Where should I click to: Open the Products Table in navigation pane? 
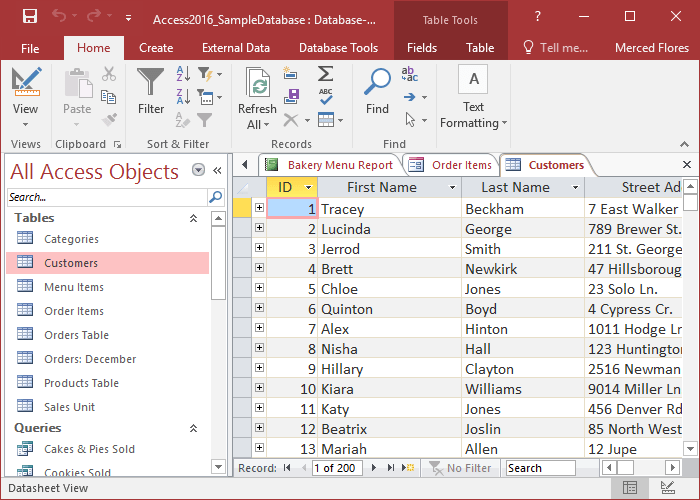[81, 383]
